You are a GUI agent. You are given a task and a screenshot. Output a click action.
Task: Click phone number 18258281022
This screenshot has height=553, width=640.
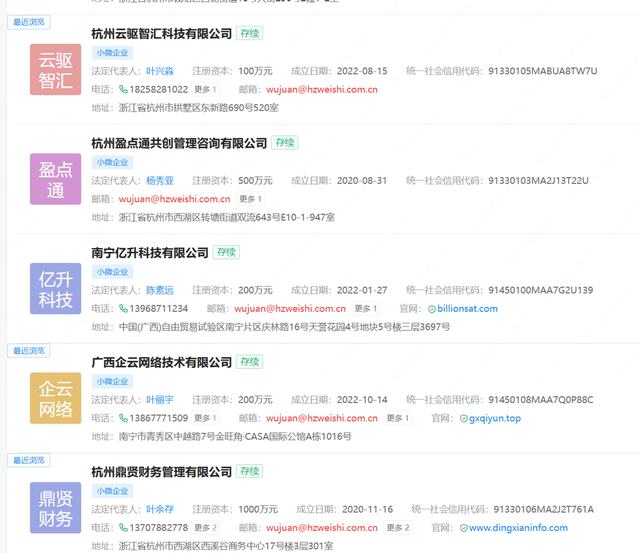[158, 89]
